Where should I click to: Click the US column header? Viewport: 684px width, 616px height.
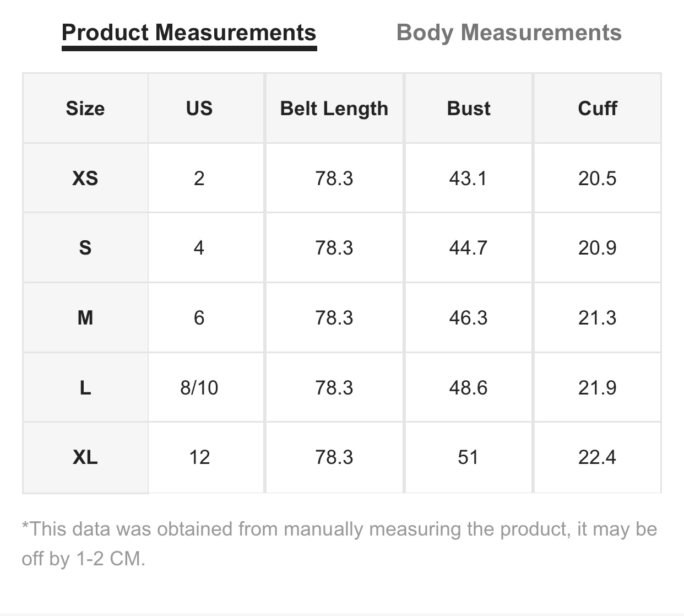[199, 109]
